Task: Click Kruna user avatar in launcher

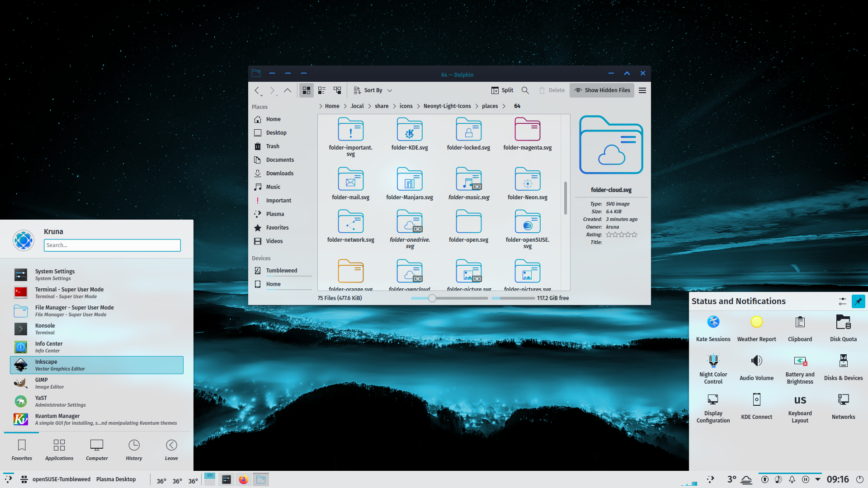Action: [24, 240]
